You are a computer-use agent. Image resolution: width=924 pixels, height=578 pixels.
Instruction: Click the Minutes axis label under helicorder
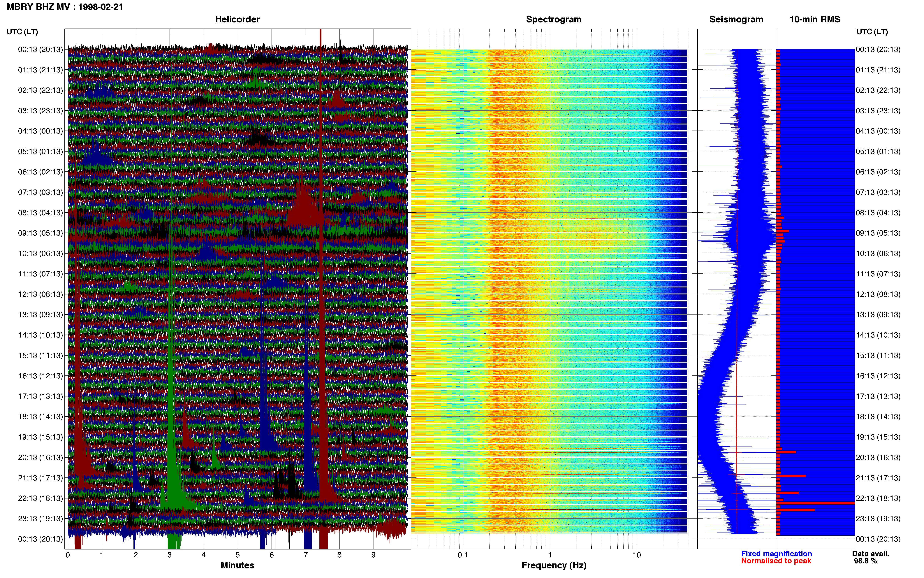click(237, 565)
